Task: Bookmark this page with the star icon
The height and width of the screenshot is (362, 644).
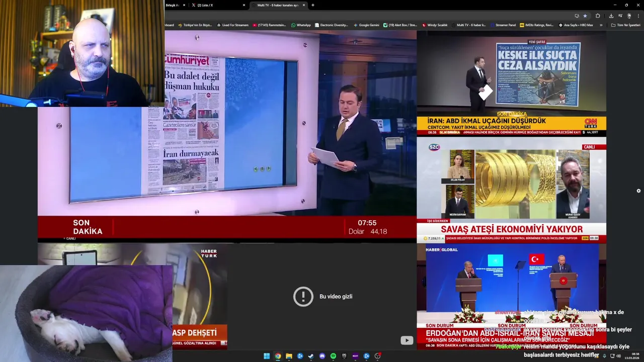Action: pos(585,16)
